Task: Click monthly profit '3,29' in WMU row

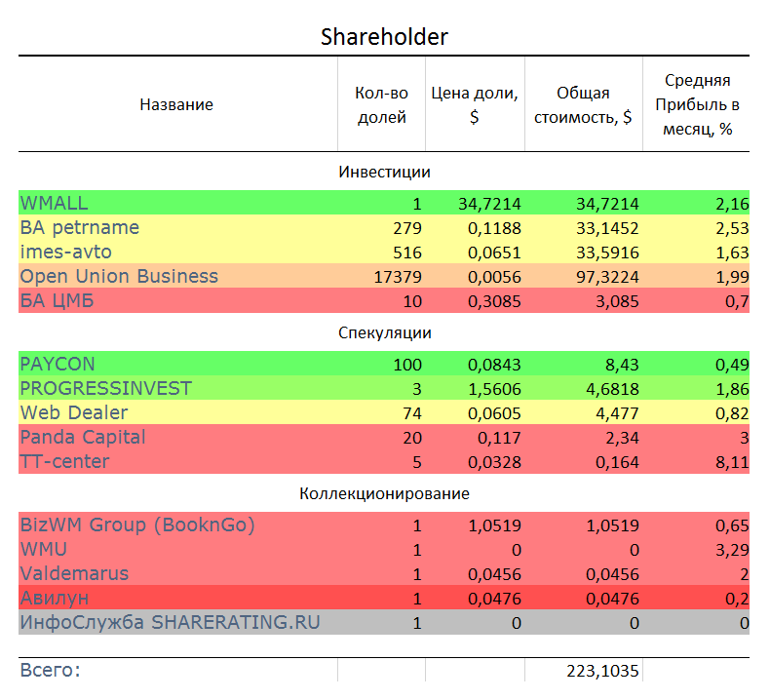Action: tap(732, 550)
